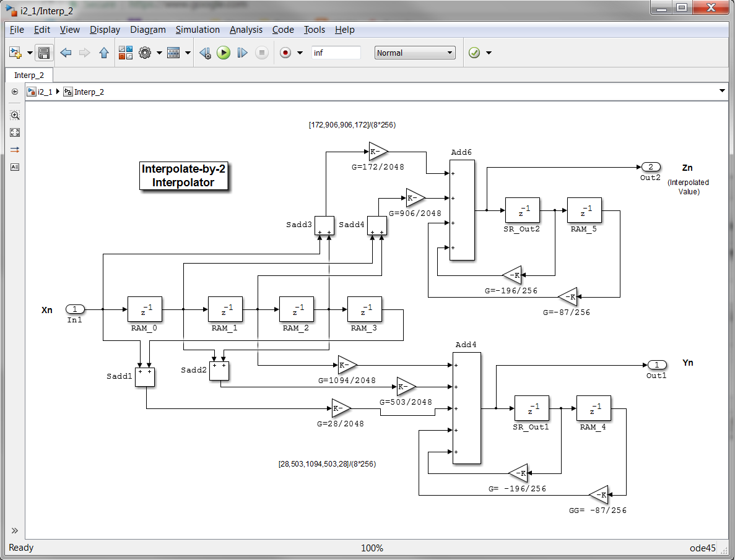Click the 100% zoom level in status bar
Screen dimensions: 735x560
pyautogui.click(x=372, y=548)
